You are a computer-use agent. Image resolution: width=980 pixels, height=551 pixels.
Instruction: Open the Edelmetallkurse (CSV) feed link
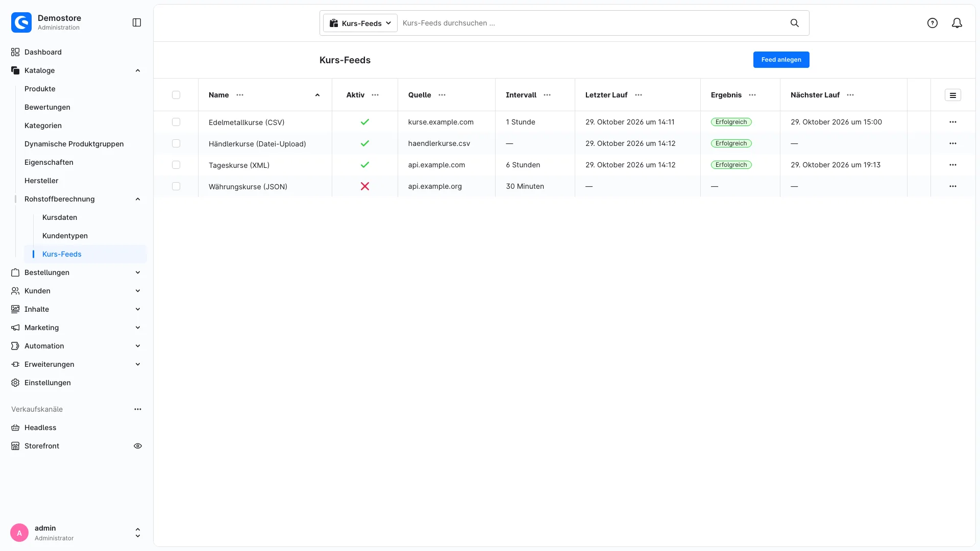pyautogui.click(x=247, y=122)
